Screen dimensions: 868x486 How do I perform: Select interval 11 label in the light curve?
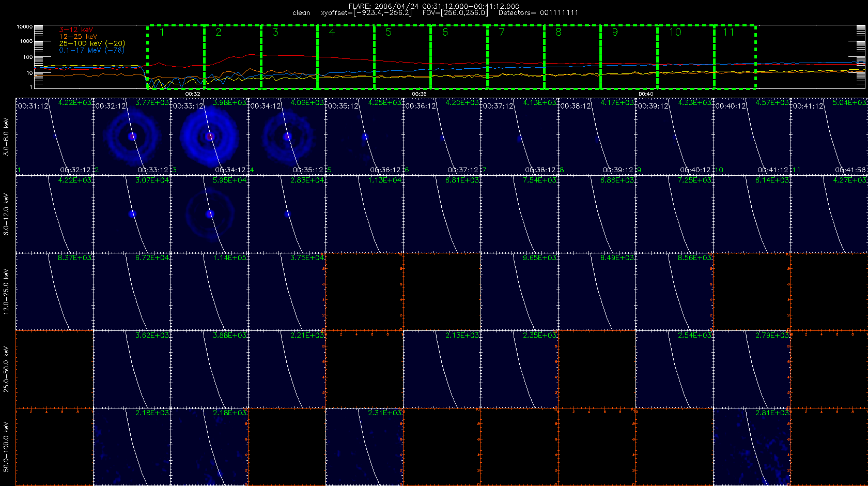(x=729, y=32)
